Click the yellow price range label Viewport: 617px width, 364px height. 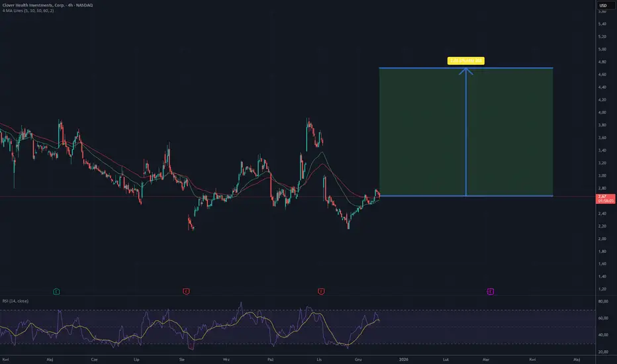[x=466, y=61]
